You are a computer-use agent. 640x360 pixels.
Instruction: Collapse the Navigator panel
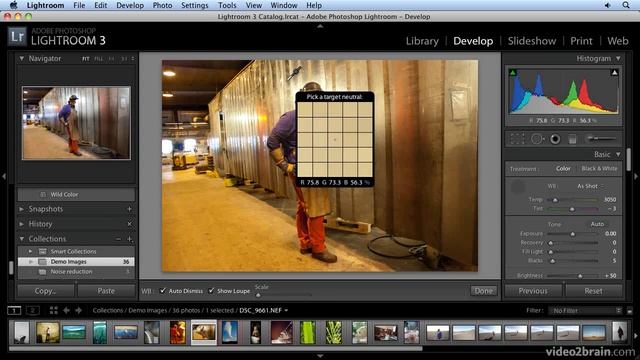pos(22,58)
